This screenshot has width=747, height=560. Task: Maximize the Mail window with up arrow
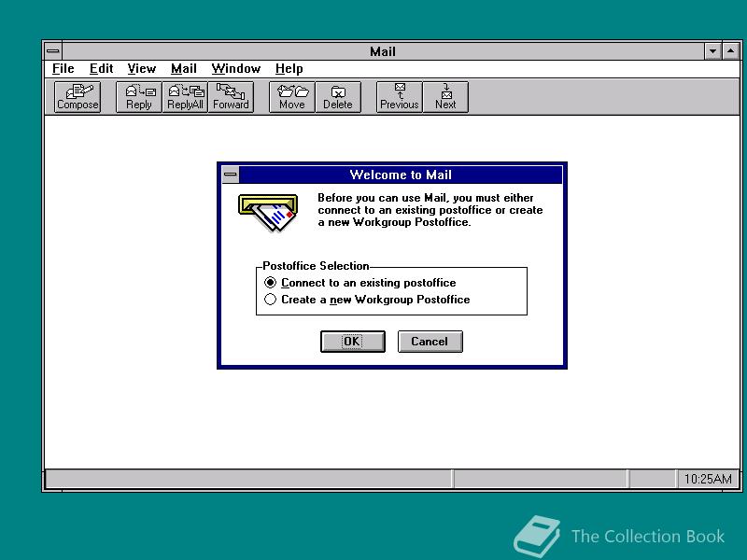731,51
